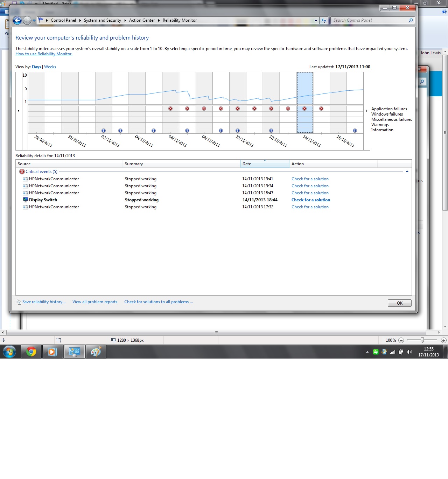This screenshot has width=448, height=479.
Task: Open the How to use Reliability Monitor link
Action: (x=44, y=54)
